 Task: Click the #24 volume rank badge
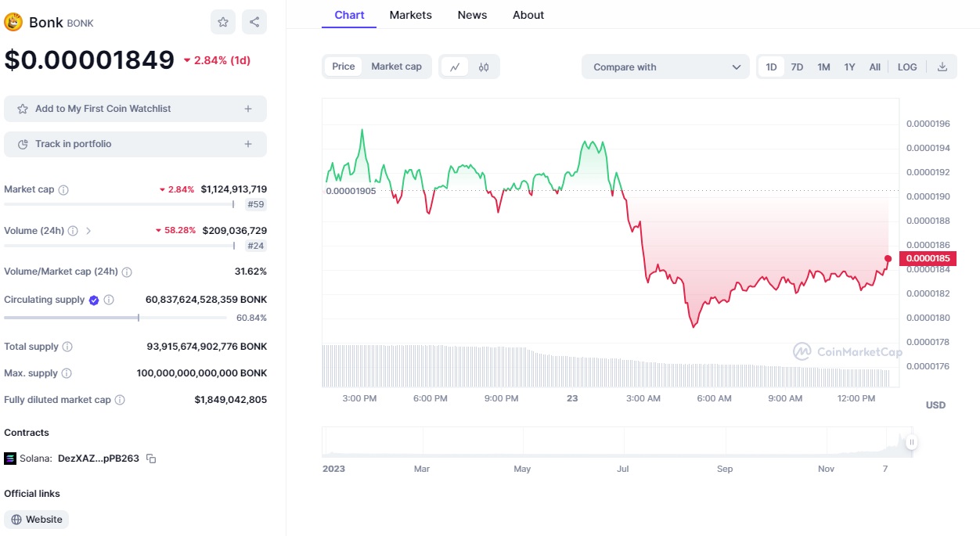(256, 246)
